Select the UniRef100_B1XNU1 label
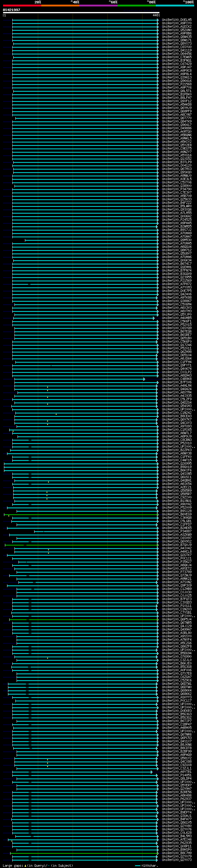 177,501
